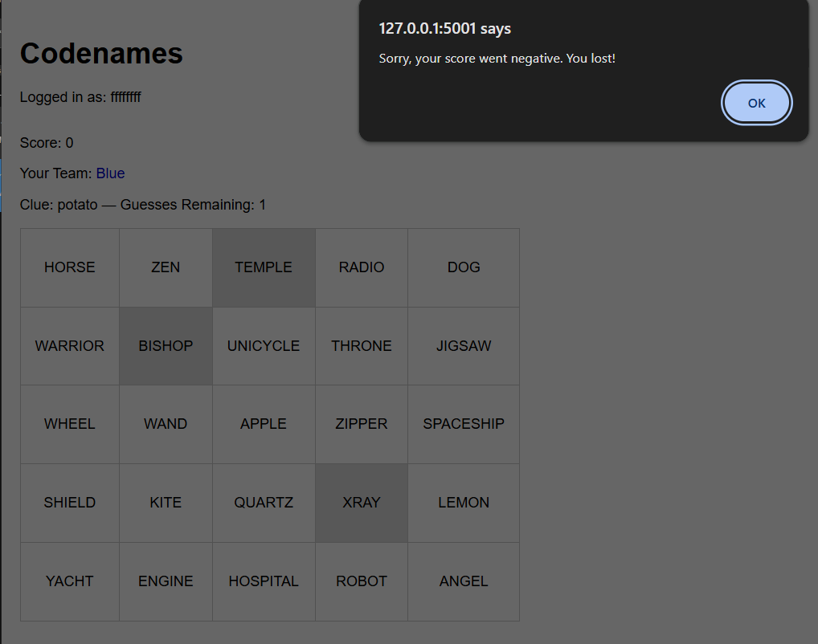Select the QUARTZ word tile
This screenshot has width=818, height=644.
pos(264,503)
